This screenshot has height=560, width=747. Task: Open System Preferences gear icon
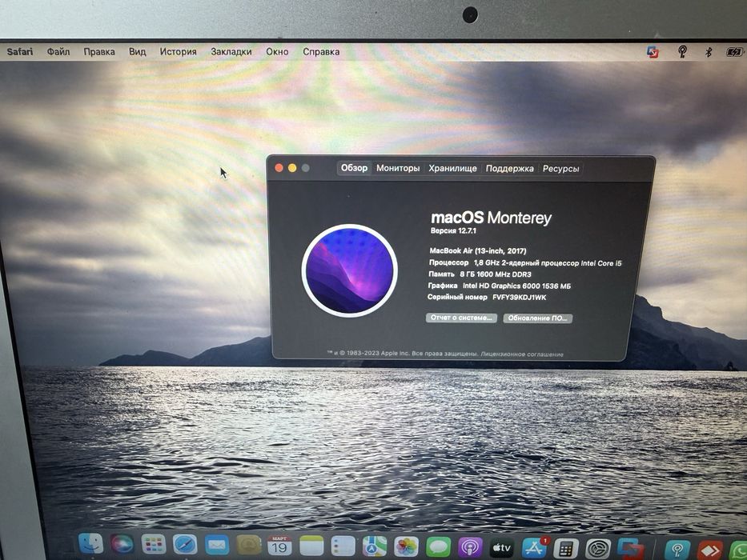click(598, 549)
